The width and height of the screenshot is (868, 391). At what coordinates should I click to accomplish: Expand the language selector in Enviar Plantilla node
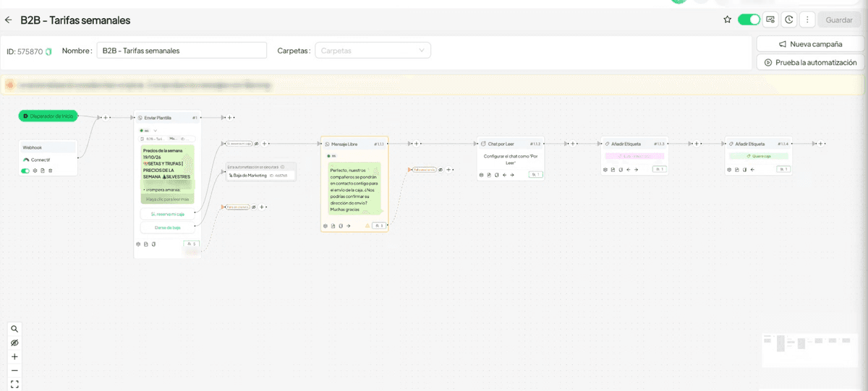click(x=156, y=131)
